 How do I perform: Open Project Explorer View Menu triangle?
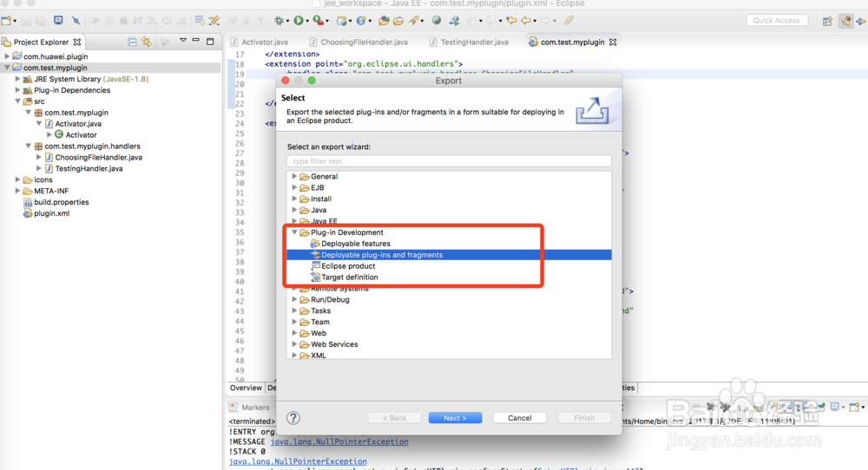[182, 41]
